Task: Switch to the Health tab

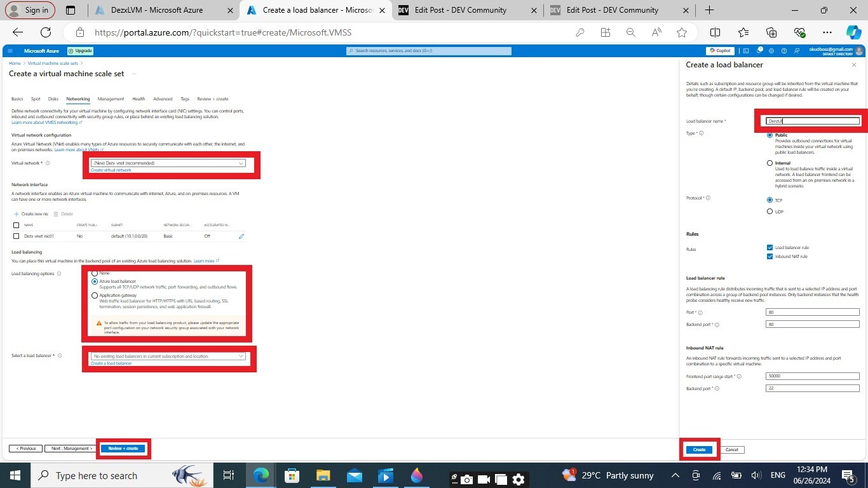Action: click(x=139, y=99)
